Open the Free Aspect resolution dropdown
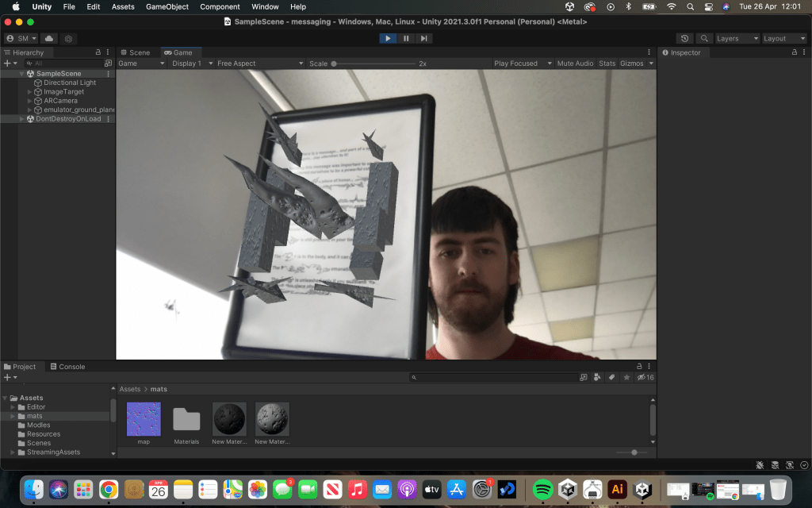 click(259, 63)
